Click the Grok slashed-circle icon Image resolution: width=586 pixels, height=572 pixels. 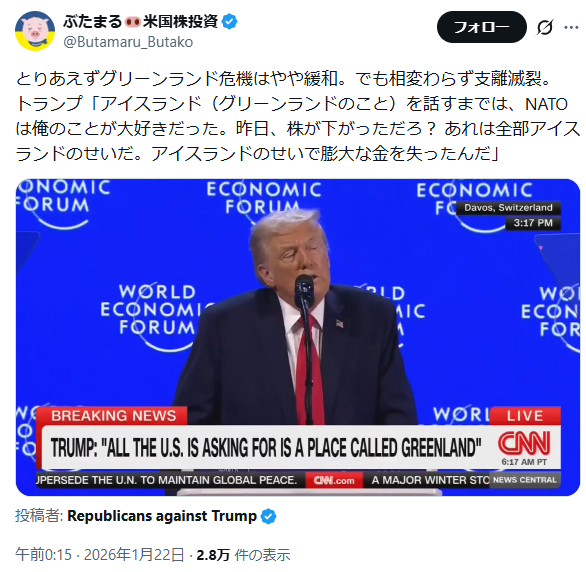click(545, 27)
